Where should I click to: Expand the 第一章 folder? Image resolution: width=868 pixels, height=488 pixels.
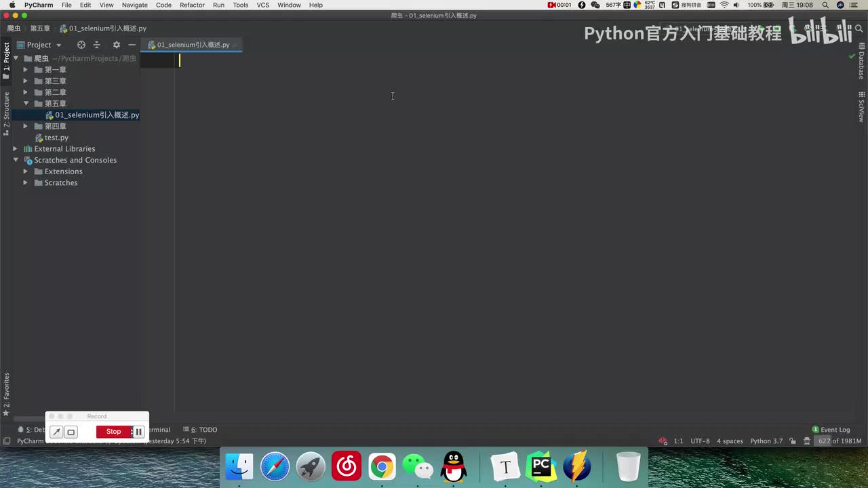(x=26, y=70)
